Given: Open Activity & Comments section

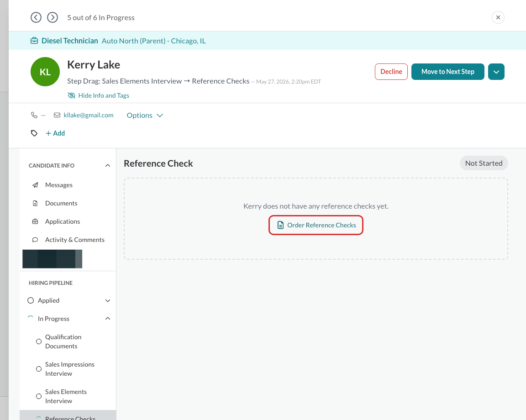Looking at the screenshot, I should click(75, 240).
